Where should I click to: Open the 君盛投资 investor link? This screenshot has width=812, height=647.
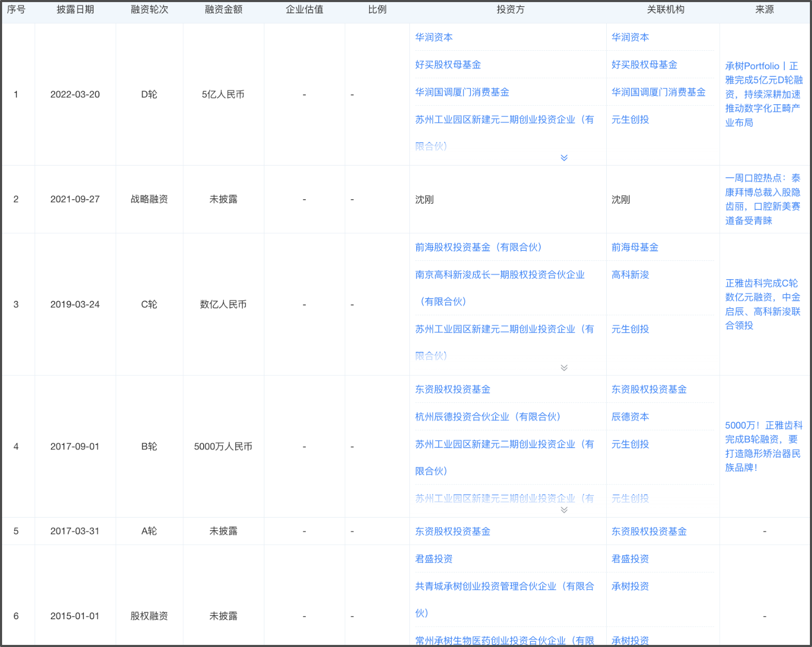click(x=432, y=559)
